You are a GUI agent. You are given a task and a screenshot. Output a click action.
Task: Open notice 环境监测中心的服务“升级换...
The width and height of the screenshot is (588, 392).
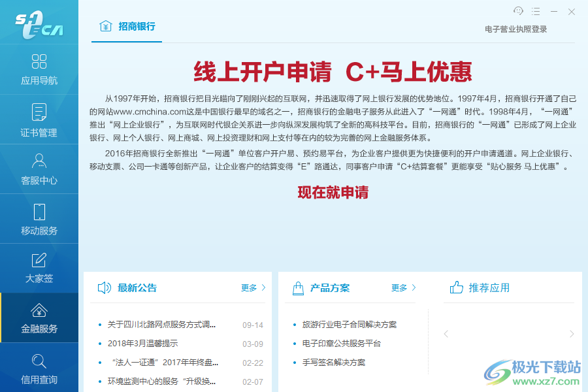coord(161,382)
